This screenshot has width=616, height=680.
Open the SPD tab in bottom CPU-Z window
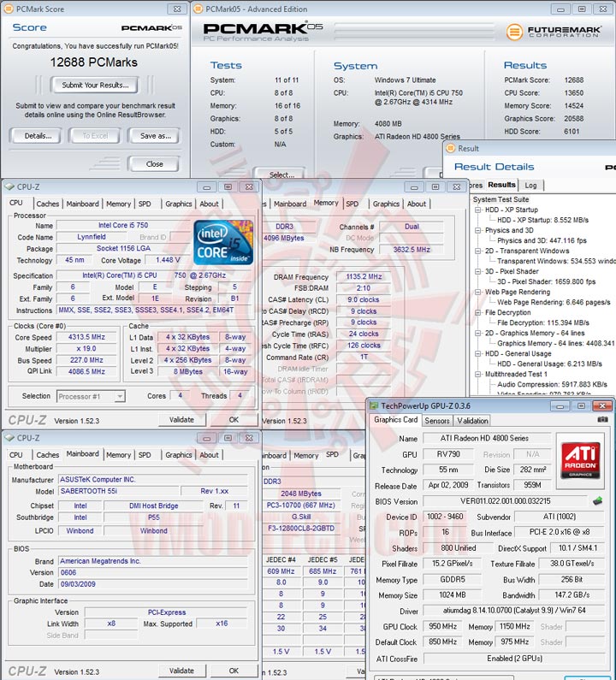pos(145,455)
